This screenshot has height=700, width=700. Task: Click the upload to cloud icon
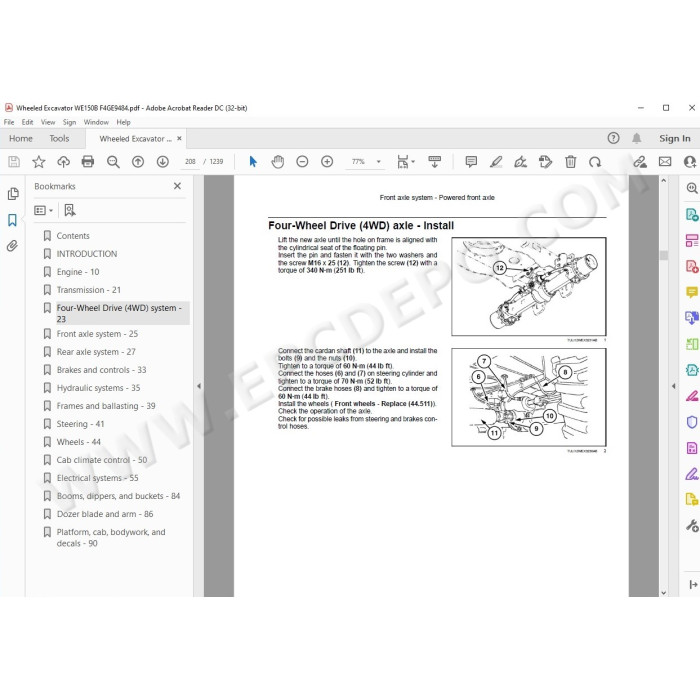tap(63, 162)
